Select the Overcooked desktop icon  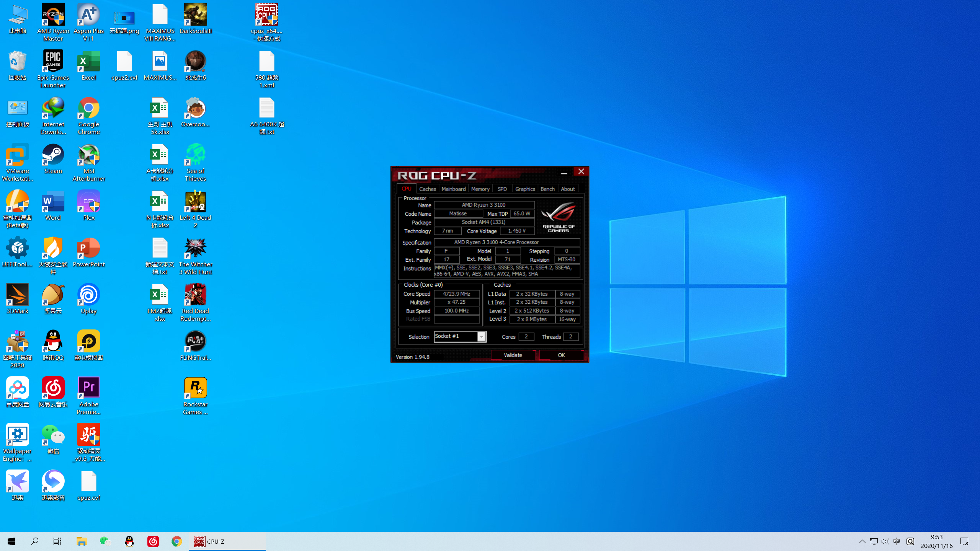(196, 112)
